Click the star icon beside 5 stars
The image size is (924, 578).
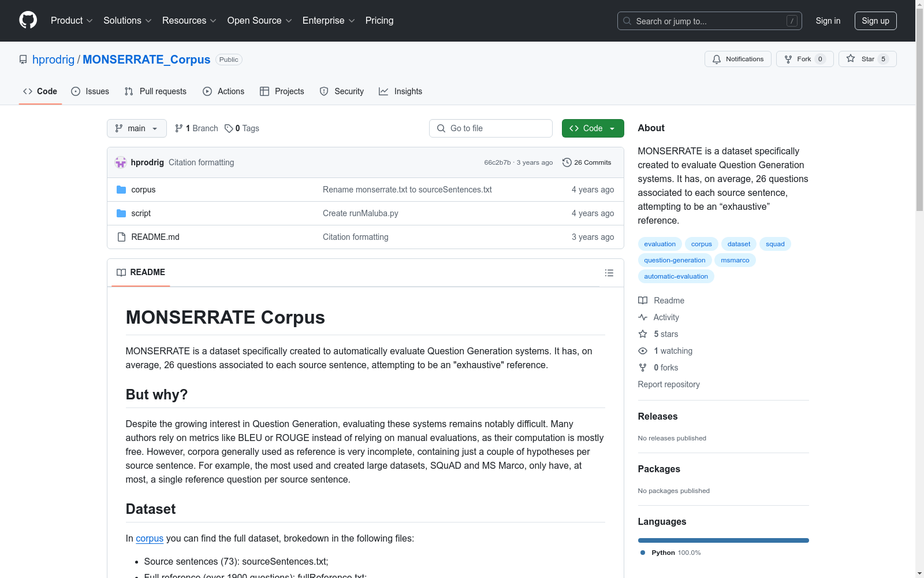(x=643, y=334)
